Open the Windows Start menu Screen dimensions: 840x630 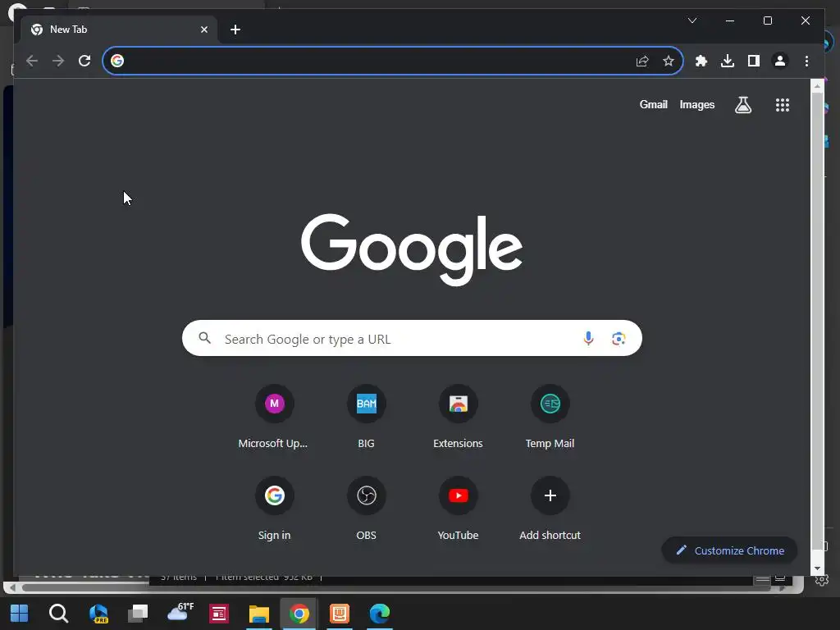[20, 614]
